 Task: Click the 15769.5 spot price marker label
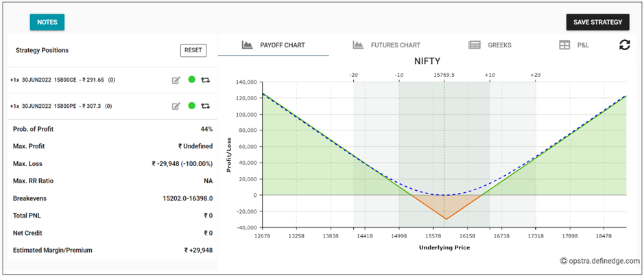click(444, 74)
